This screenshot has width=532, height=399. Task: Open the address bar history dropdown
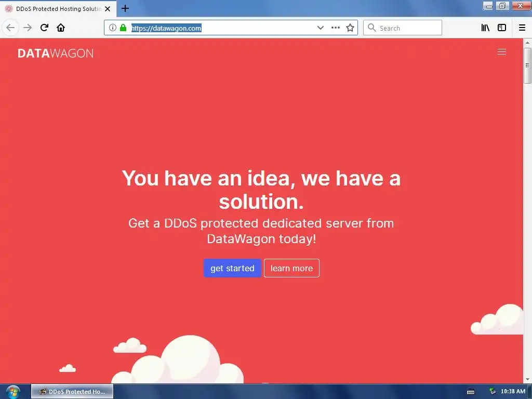click(320, 28)
